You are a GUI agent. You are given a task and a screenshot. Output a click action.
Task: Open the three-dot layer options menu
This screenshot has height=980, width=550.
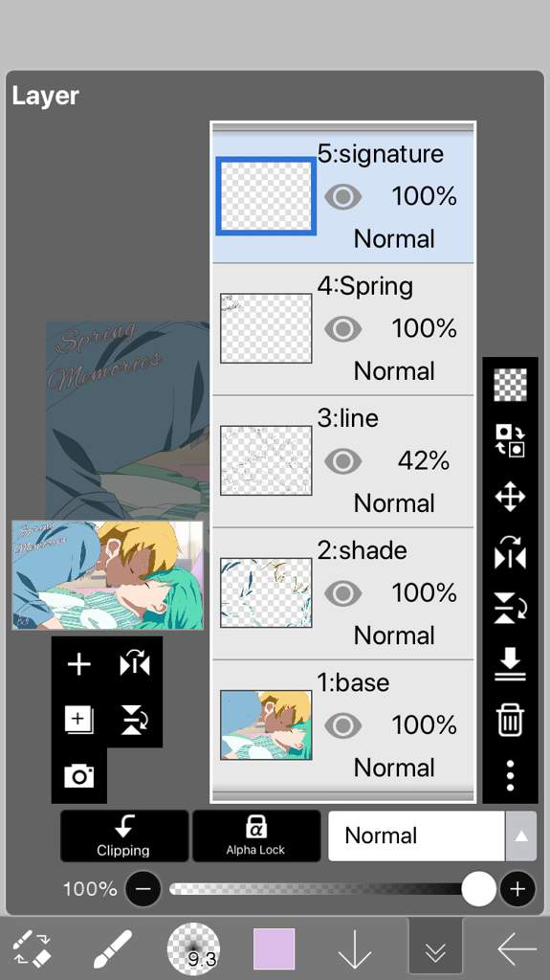click(510, 775)
